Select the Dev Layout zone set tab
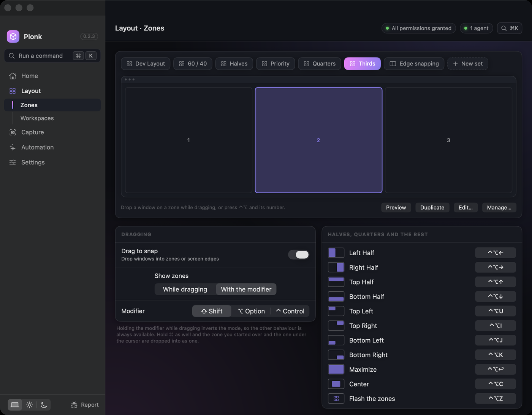The height and width of the screenshot is (415, 532). (x=146, y=64)
